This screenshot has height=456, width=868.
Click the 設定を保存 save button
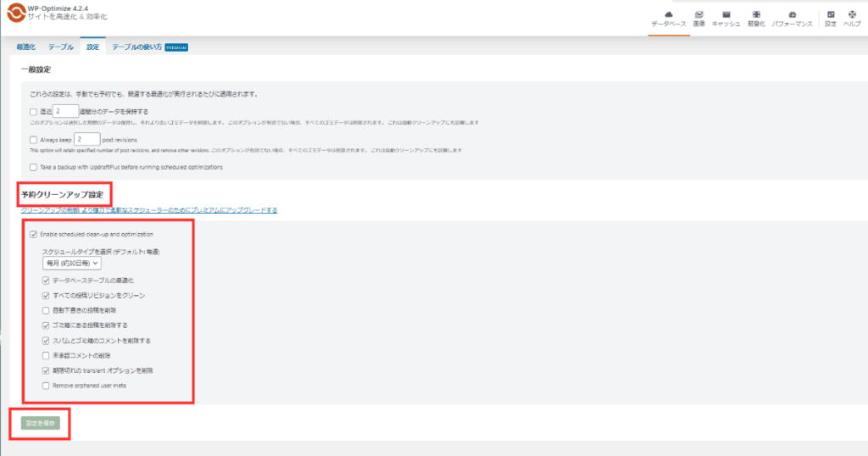click(x=40, y=423)
